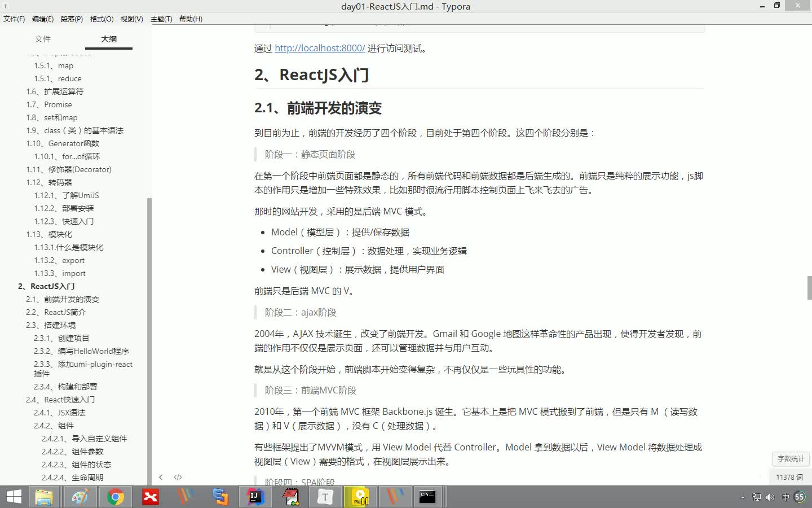
Task: Go to 2.3、搭建环境 in outline
Action: point(51,325)
